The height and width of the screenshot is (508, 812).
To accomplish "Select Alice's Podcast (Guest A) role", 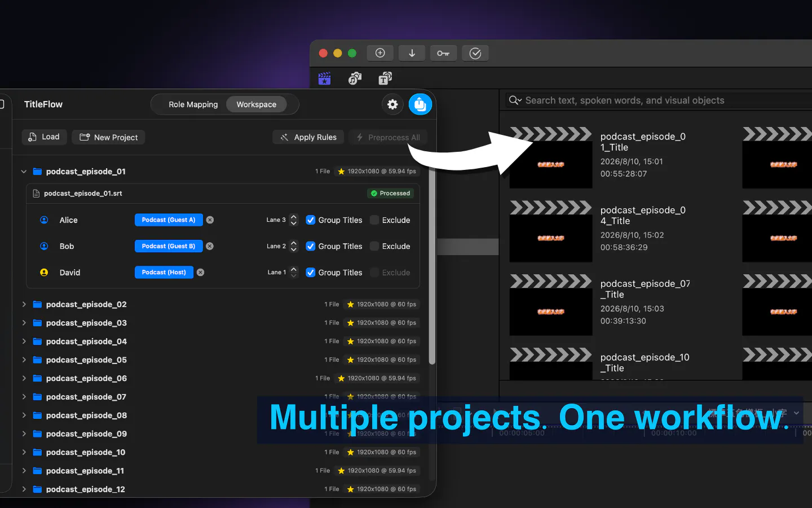I will [169, 220].
